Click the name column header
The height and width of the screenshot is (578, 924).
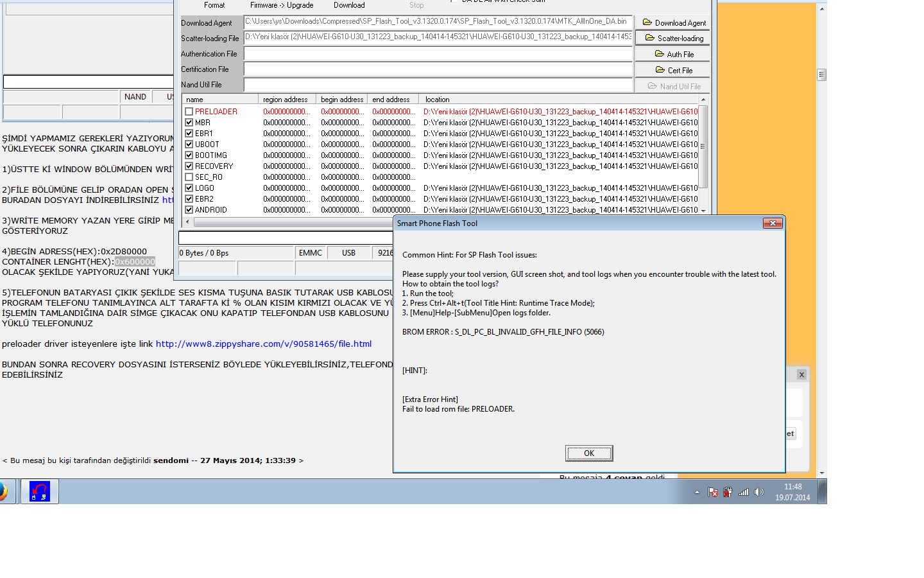coord(220,100)
